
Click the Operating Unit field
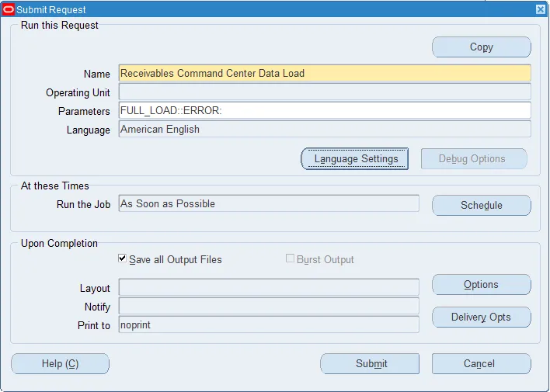pyautogui.click(x=325, y=92)
